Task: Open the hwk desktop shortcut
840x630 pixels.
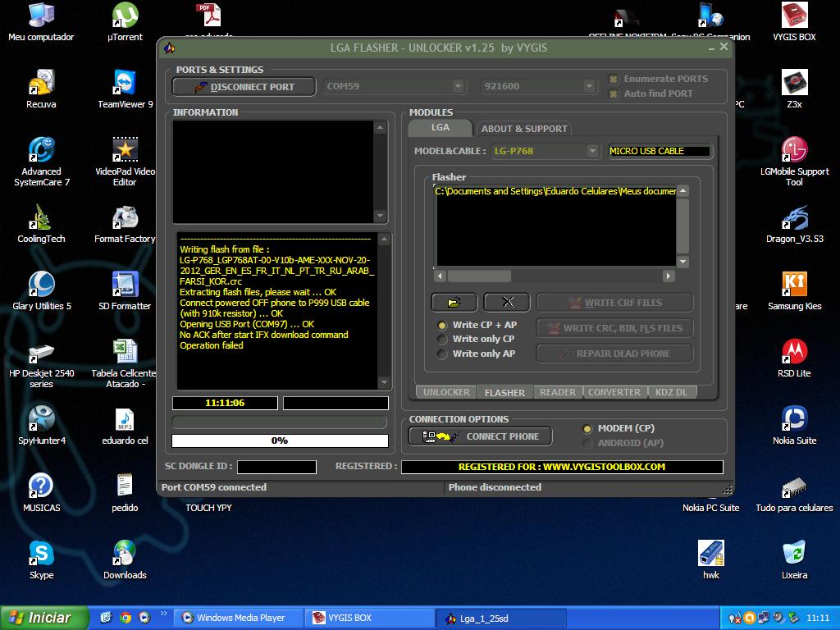Action: (x=711, y=559)
